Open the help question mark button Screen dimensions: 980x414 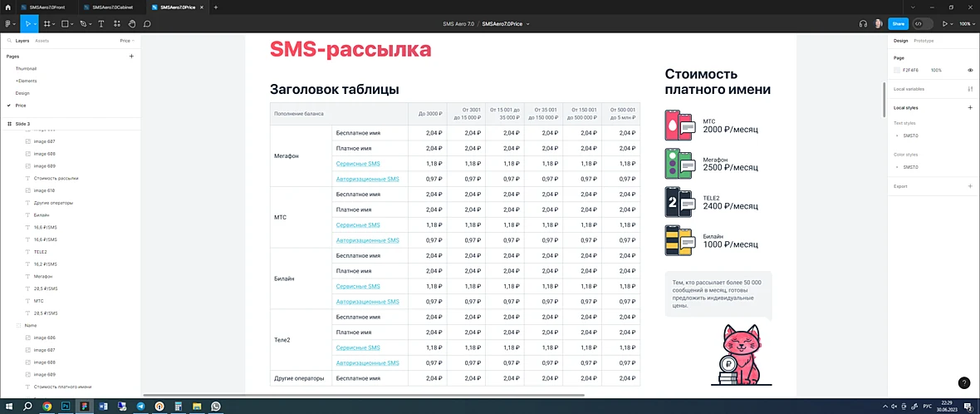[x=963, y=383]
